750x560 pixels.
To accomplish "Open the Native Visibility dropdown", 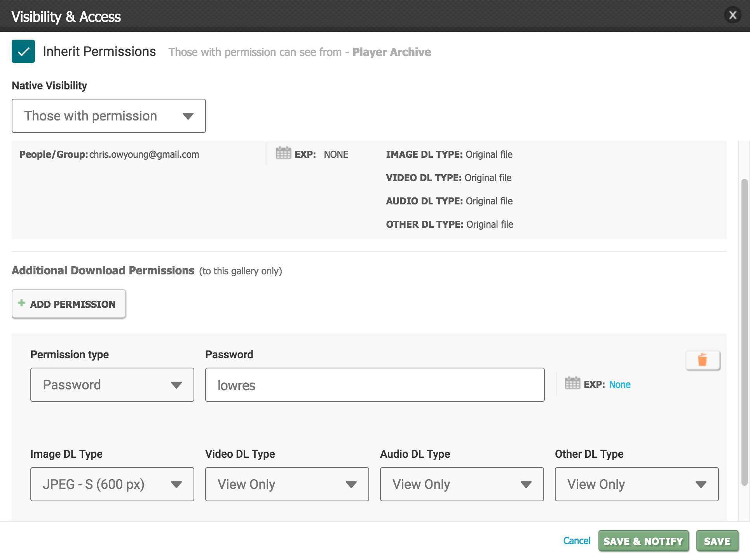I will coord(109,116).
